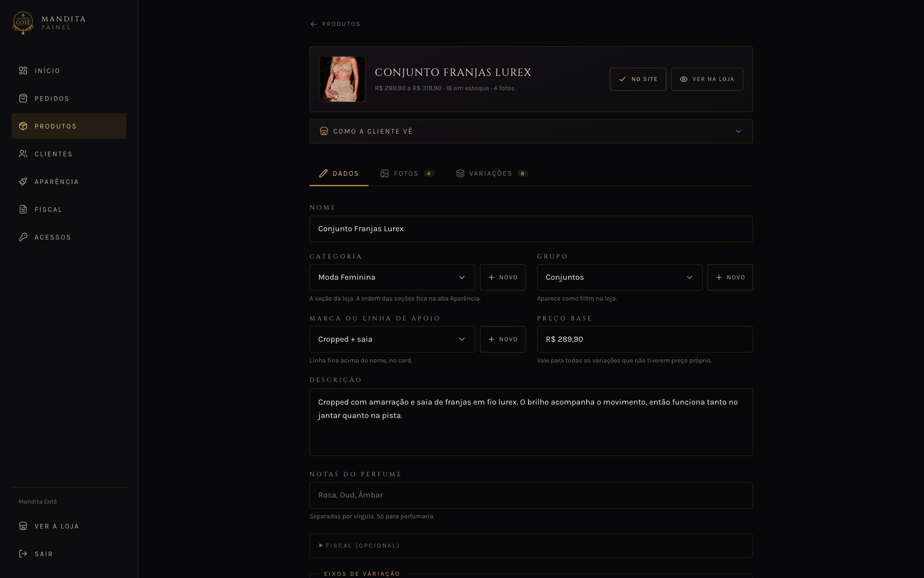Click the layers icon on Variações tab
Image resolution: width=924 pixels, height=578 pixels.
click(x=460, y=173)
